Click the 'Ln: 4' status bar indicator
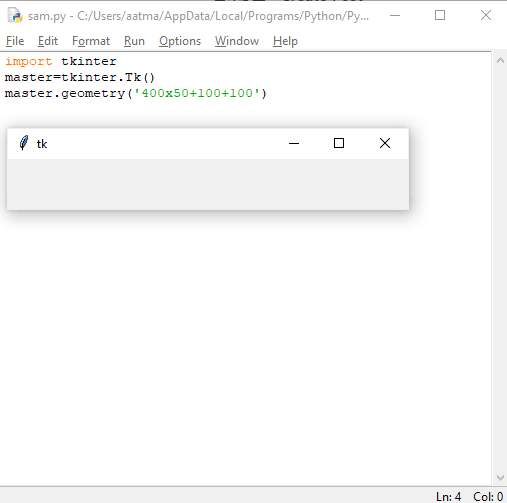 tap(448, 497)
